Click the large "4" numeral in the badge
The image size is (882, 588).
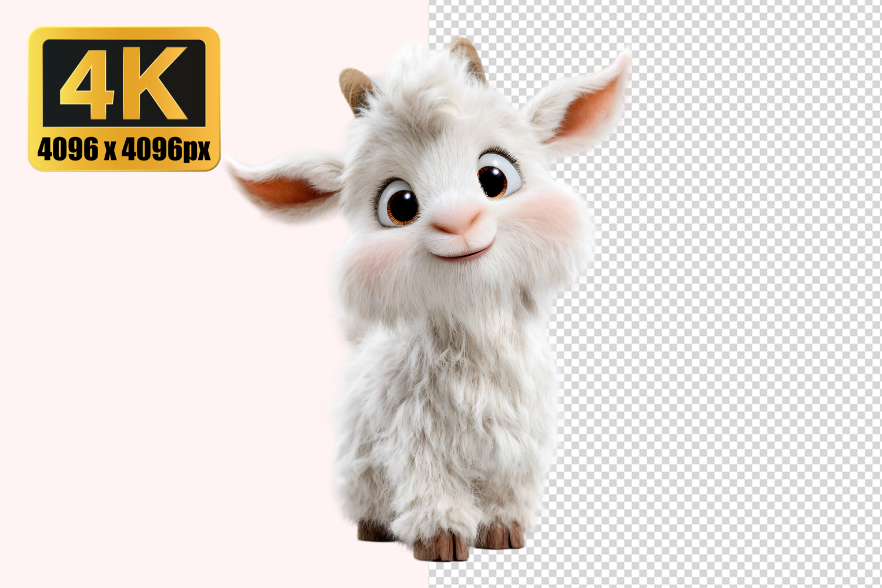click(x=86, y=82)
